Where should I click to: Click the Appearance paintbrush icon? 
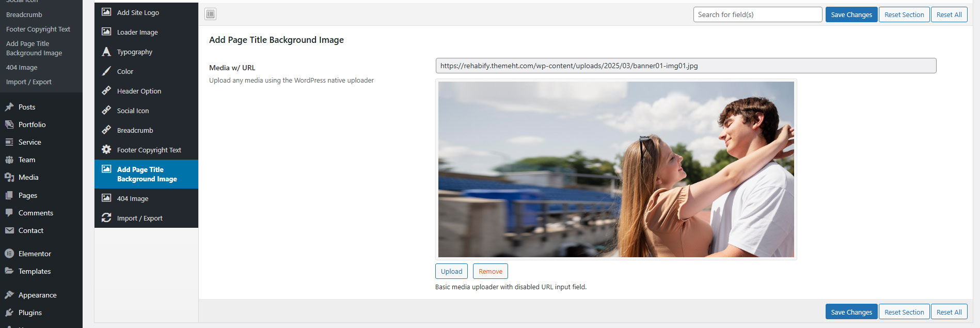(x=9, y=295)
